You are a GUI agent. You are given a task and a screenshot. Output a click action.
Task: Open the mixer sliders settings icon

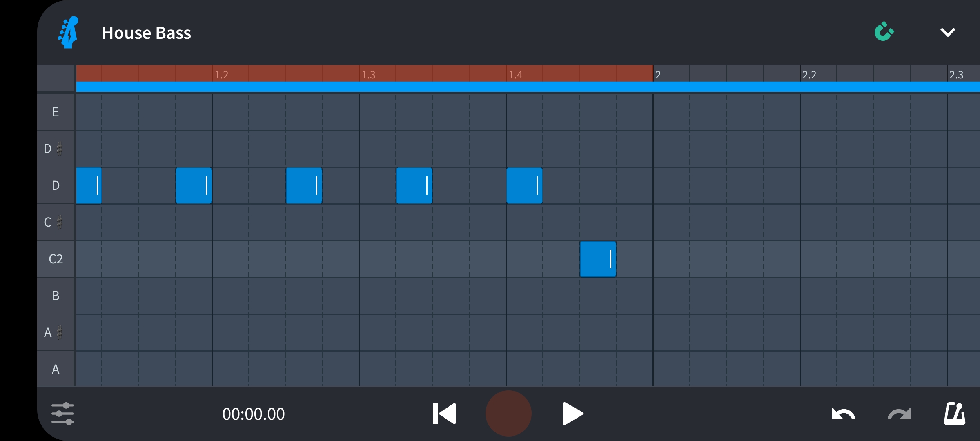click(63, 414)
